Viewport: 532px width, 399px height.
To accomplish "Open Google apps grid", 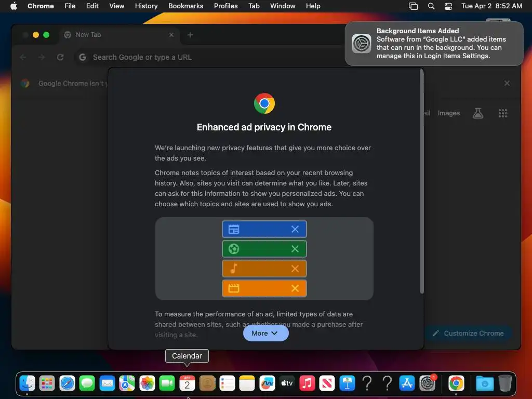I will click(x=503, y=113).
